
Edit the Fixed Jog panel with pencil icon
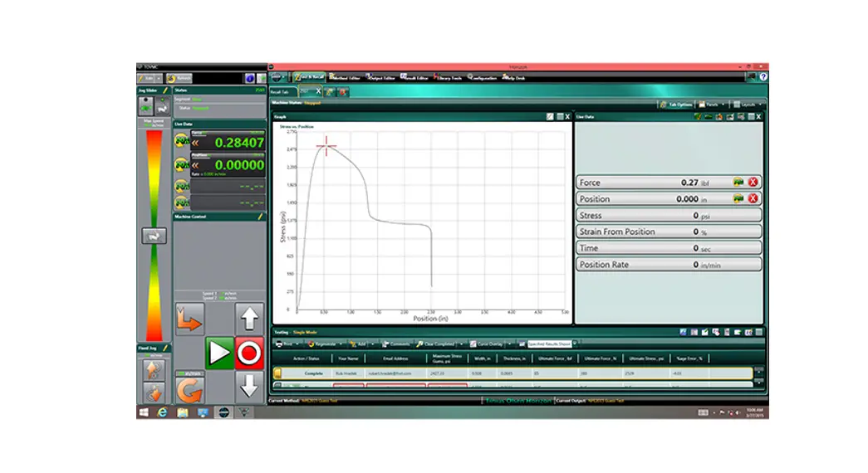pos(165,348)
